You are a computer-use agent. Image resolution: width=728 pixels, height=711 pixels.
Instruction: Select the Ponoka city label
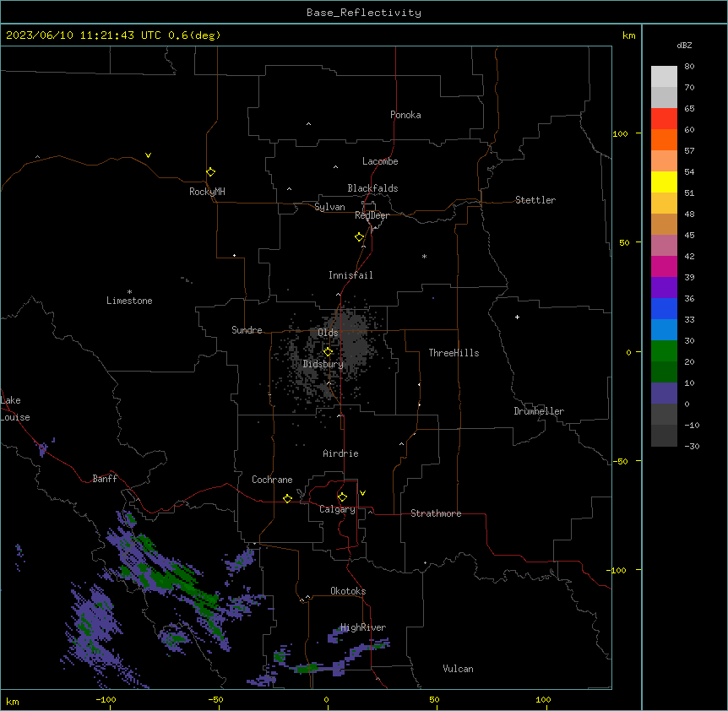(x=405, y=115)
